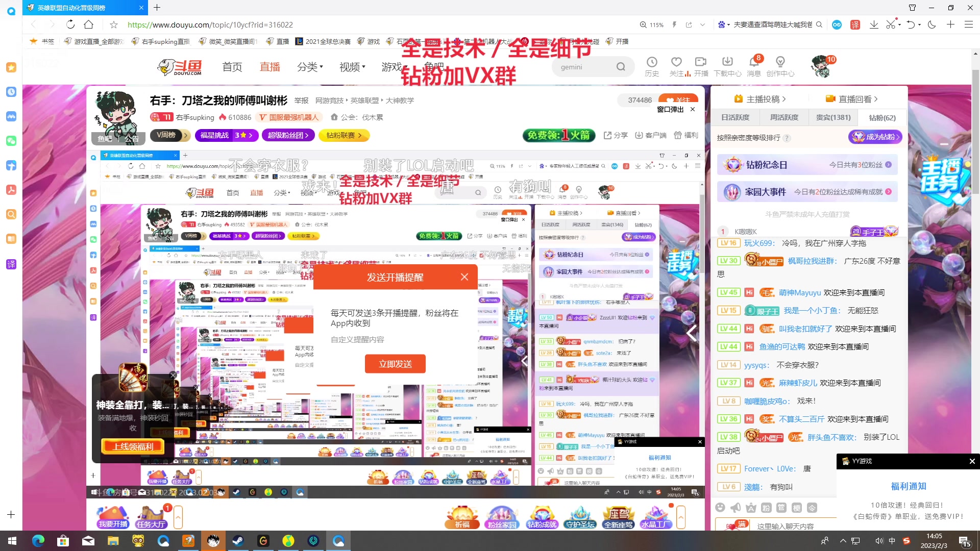Open the emoji picker in chat toolbar
The width and height of the screenshot is (980, 551).
click(720, 507)
